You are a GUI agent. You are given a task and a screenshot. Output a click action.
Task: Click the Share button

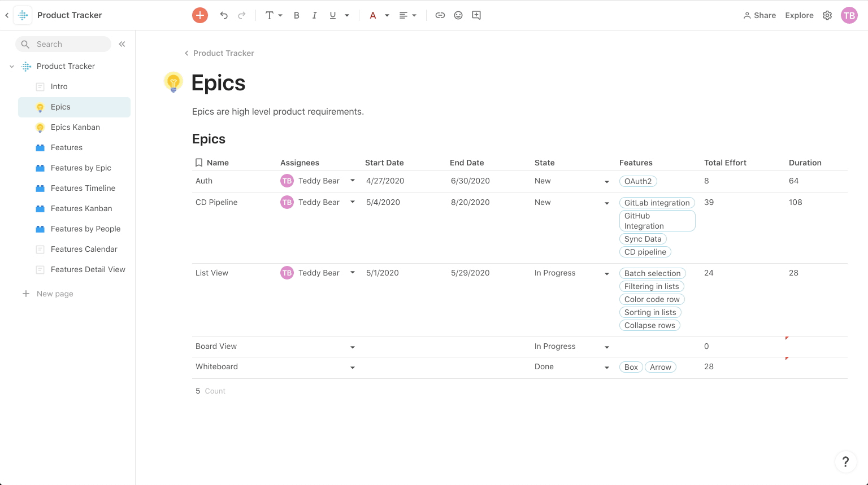click(759, 15)
